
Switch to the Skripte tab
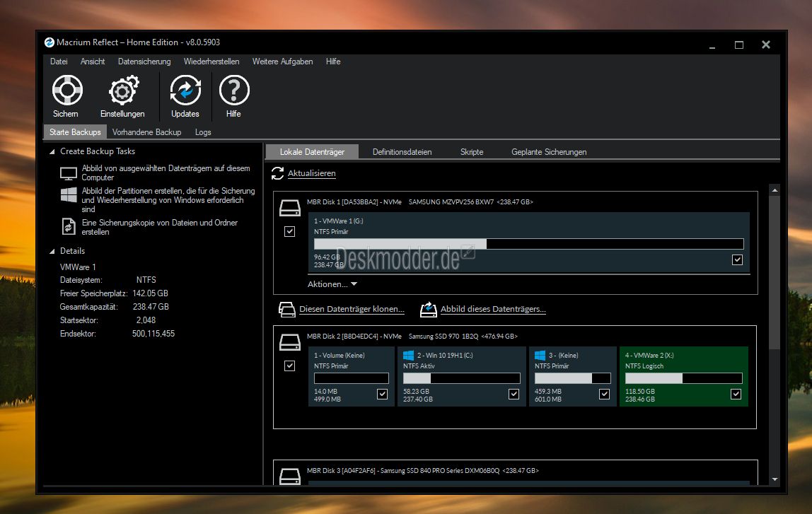[x=472, y=152]
